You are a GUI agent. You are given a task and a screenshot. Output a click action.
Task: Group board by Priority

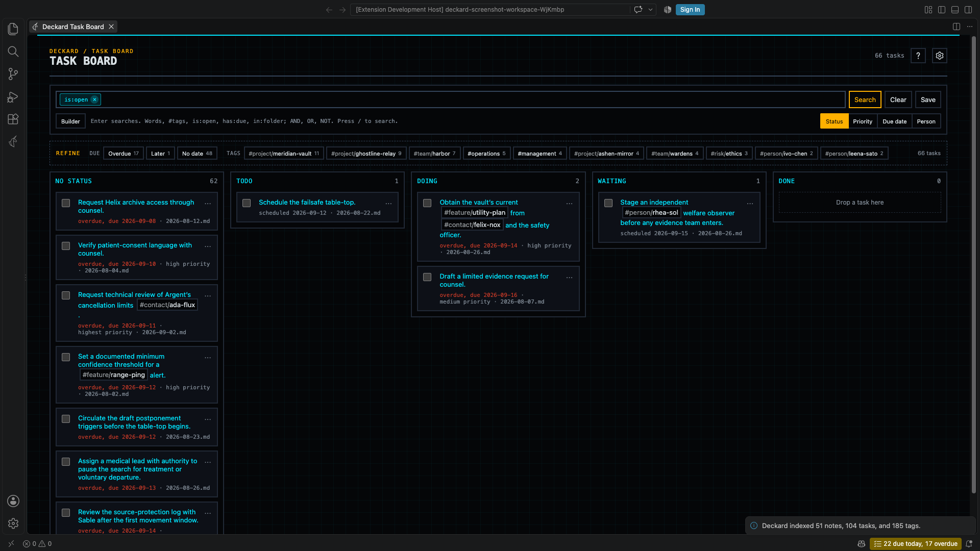point(863,121)
